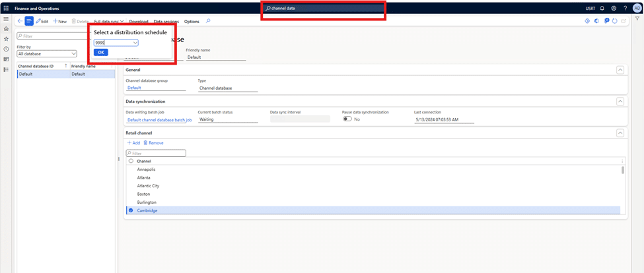Open the app launcher waffle icon
This screenshot has width=644, height=273.
[x=6, y=9]
